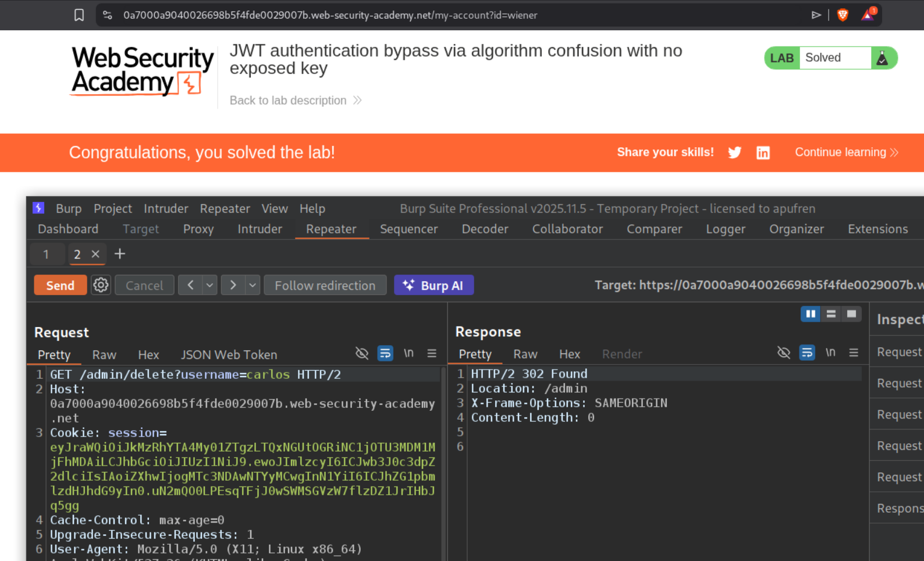This screenshot has height=561, width=924.
Task: Switch to the Decoder tab
Action: [485, 229]
